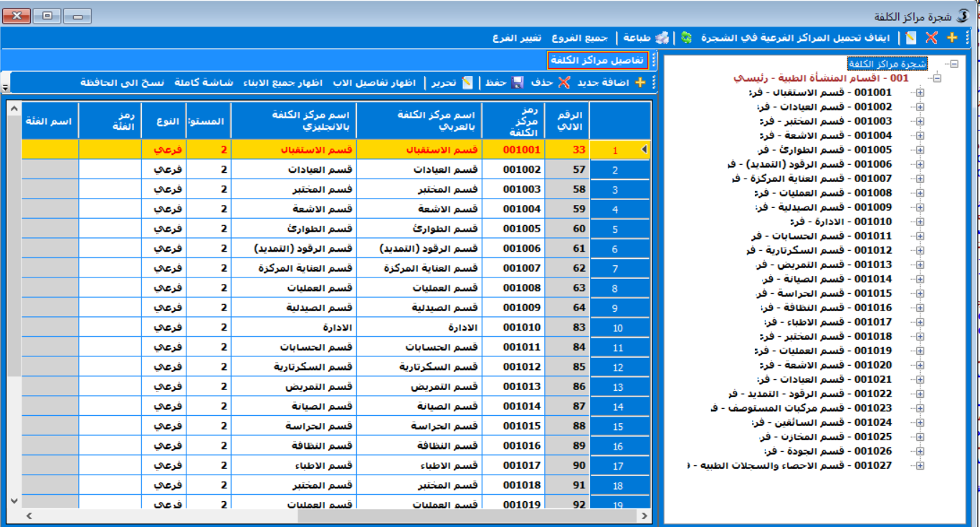This screenshot has width=980, height=527.
Task: Collapse the root شجرة مراكز الكلفة node
Action: (x=953, y=64)
